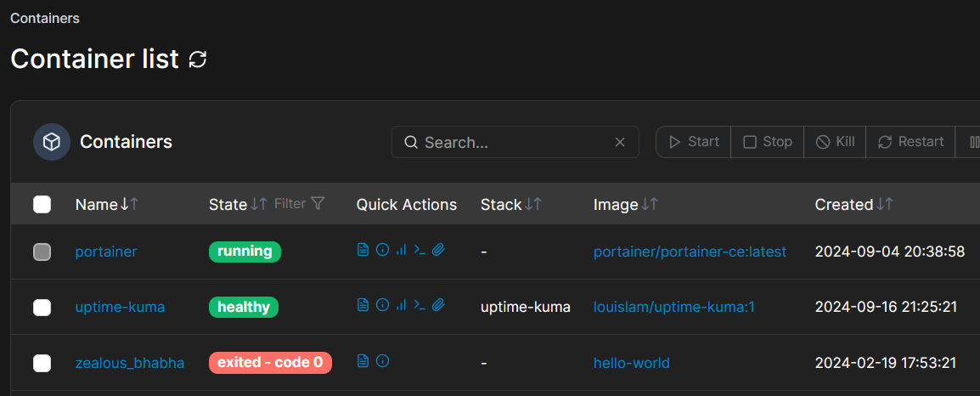Select the zealous_bhabha row checkbox
Viewport: 980px width, 396px height.
[42, 363]
